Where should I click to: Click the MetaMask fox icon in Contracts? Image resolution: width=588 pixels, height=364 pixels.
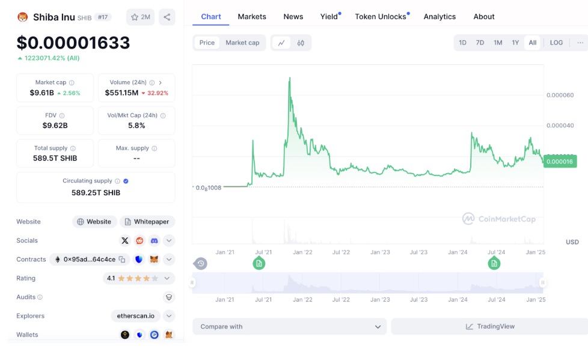(154, 259)
